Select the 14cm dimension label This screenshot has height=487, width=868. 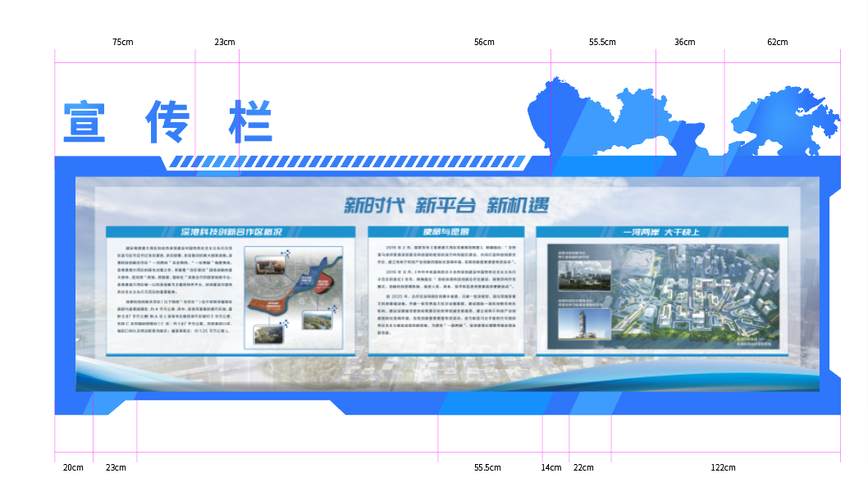tap(550, 467)
